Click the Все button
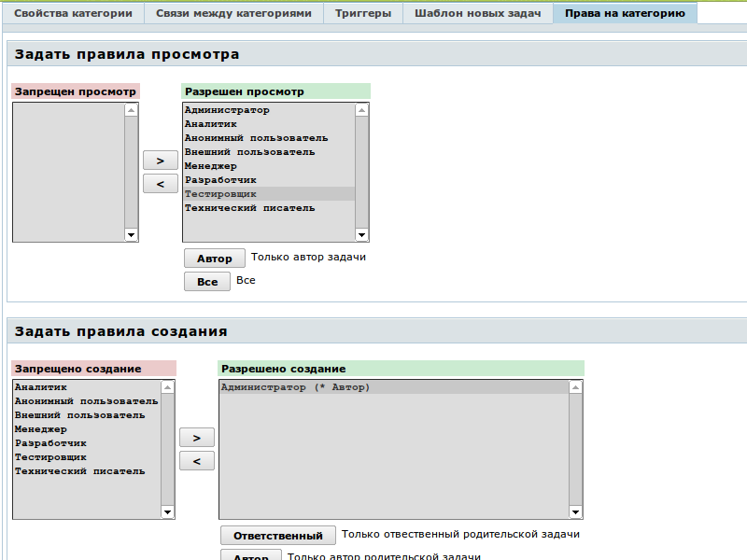Viewport: 747px width, 560px height. point(207,282)
